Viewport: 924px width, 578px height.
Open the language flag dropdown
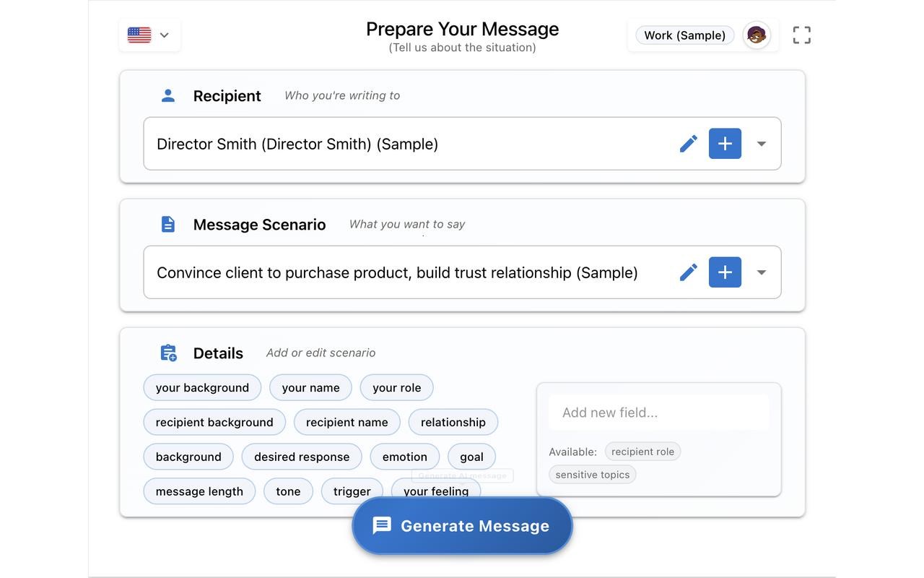(149, 35)
